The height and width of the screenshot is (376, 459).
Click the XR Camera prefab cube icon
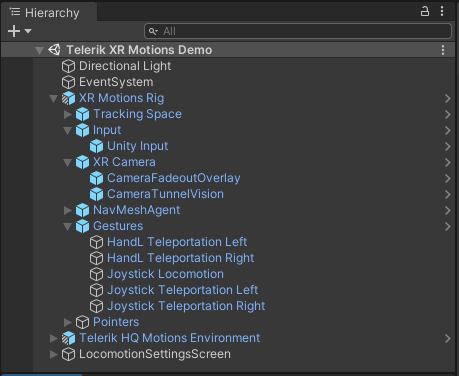[82, 162]
